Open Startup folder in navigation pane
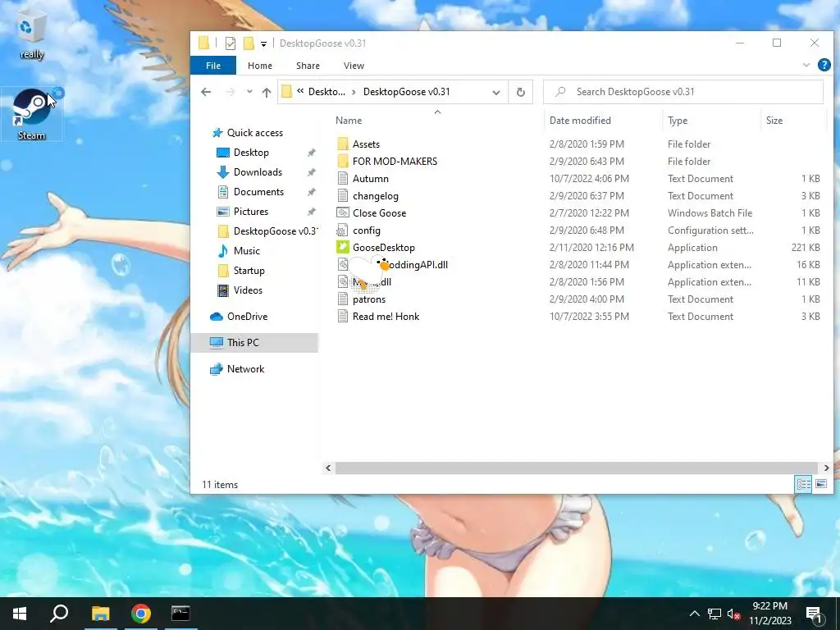The width and height of the screenshot is (840, 630). click(249, 271)
